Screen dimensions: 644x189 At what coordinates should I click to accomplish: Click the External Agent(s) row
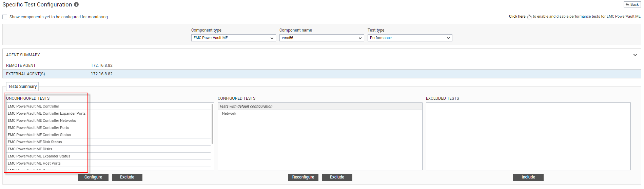[x=321, y=74]
